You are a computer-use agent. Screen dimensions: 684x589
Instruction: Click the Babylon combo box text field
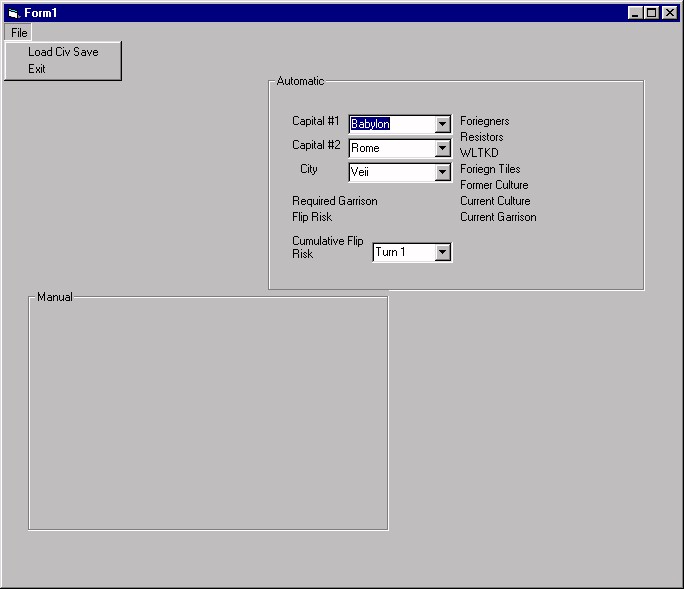pos(392,124)
